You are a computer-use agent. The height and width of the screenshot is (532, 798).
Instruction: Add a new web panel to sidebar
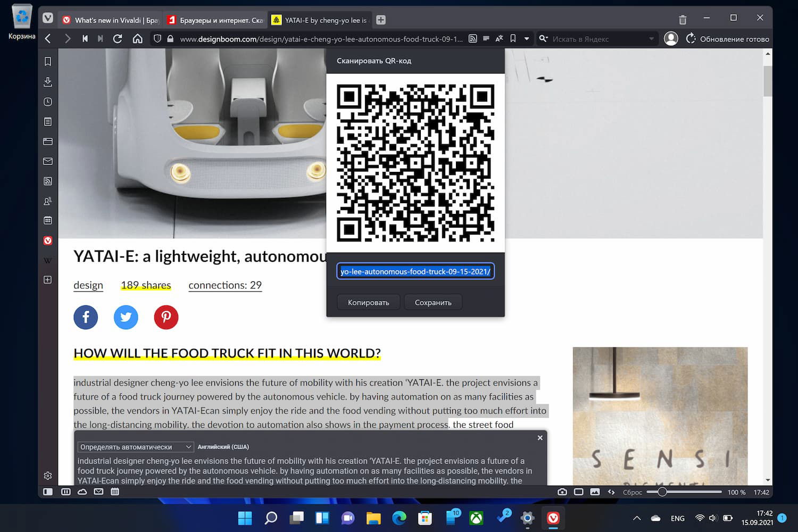pyautogui.click(x=48, y=280)
